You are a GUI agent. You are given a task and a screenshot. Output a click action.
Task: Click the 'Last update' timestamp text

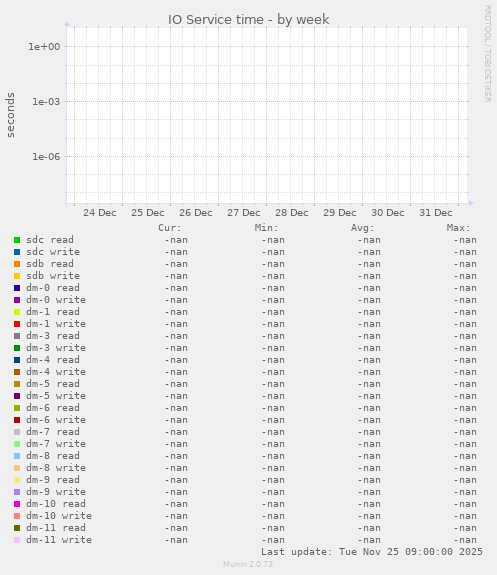click(372, 552)
